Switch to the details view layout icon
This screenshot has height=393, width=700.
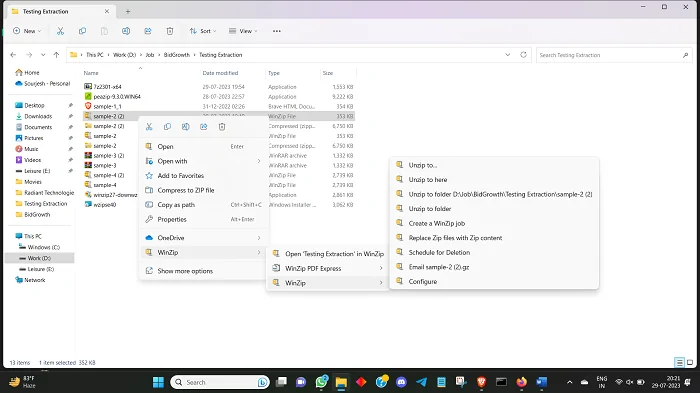click(679, 363)
